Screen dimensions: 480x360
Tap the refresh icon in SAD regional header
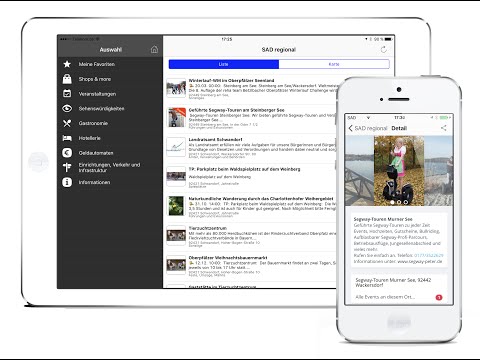tap(384, 49)
